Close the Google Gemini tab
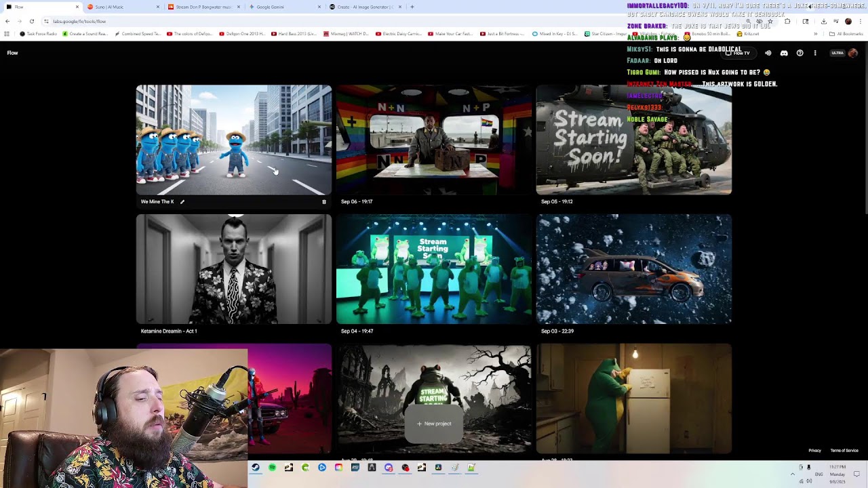This screenshot has height=488, width=868. (319, 7)
